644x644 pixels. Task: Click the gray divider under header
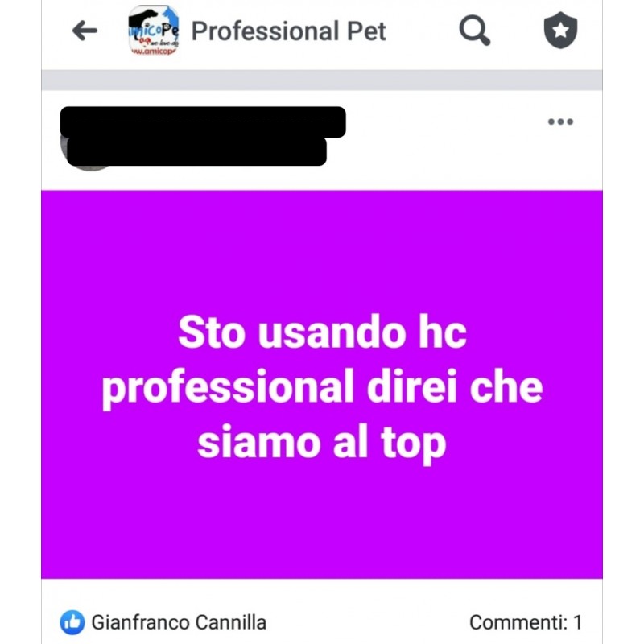[322, 80]
